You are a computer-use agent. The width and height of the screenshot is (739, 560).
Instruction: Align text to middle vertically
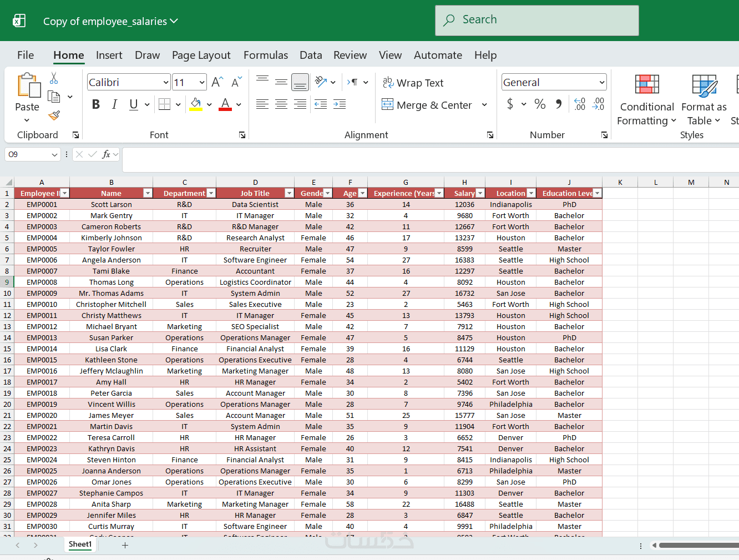(281, 82)
